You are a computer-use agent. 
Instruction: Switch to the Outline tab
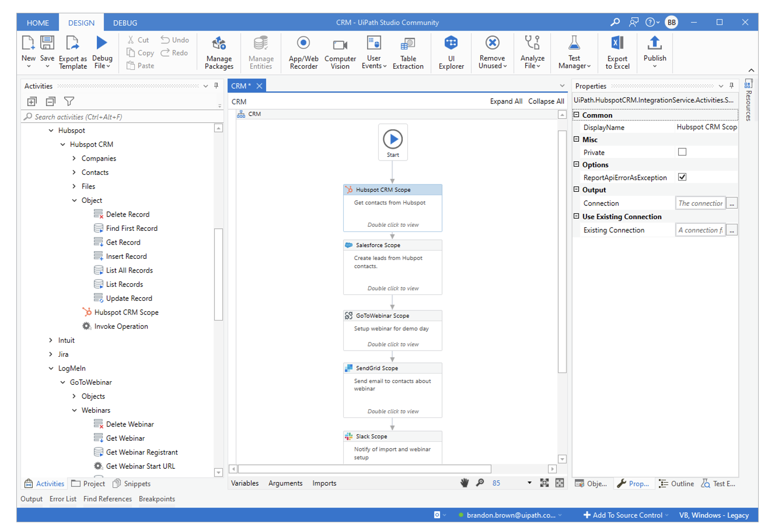(x=677, y=484)
